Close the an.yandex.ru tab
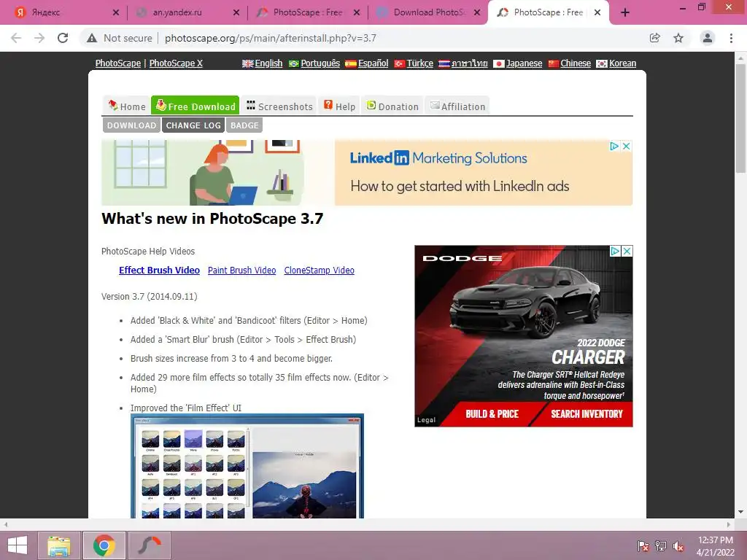Viewport: 747px width, 560px height. point(236,13)
